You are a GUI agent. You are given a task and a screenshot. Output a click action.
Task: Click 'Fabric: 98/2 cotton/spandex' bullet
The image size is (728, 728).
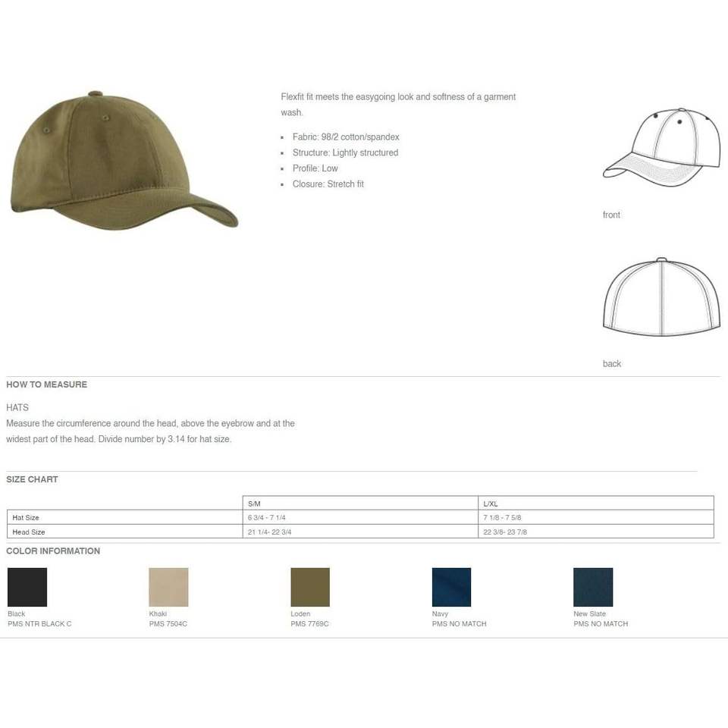346,137
